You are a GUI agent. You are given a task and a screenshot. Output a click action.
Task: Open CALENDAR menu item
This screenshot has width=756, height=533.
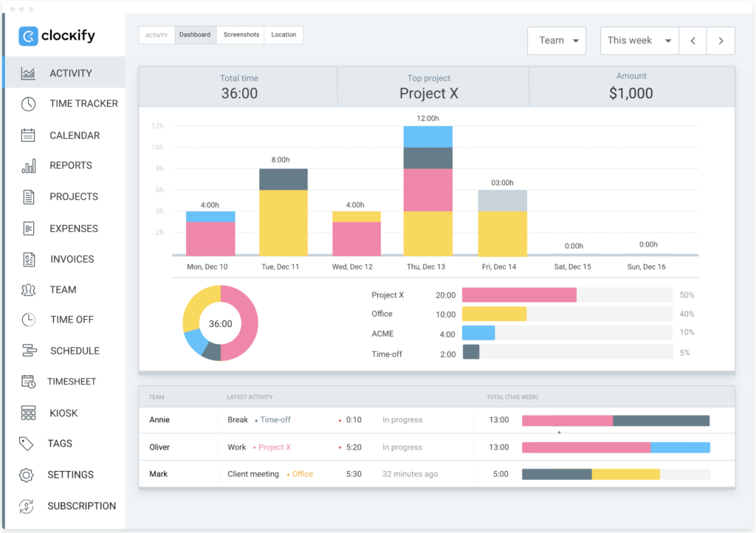75,135
